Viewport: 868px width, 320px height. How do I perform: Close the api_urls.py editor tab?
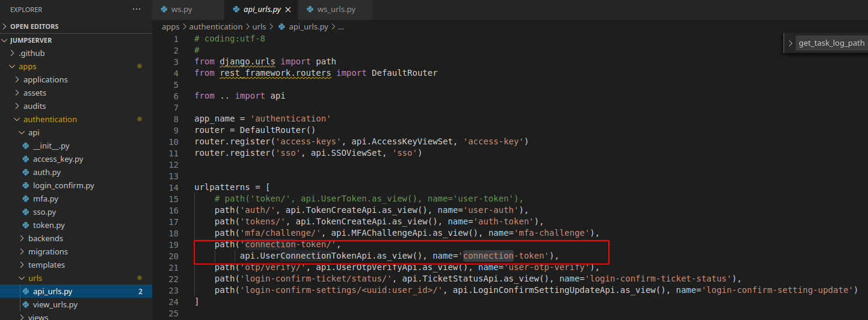288,10
